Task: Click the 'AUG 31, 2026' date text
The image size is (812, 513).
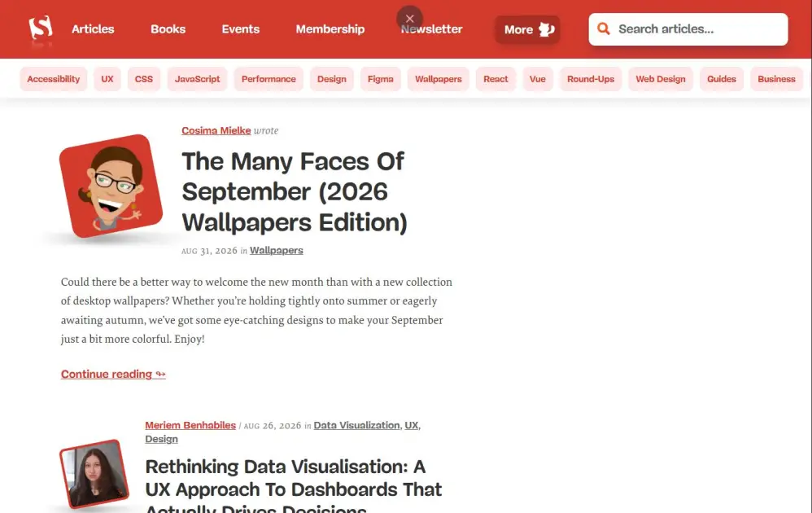Action: [x=209, y=251]
